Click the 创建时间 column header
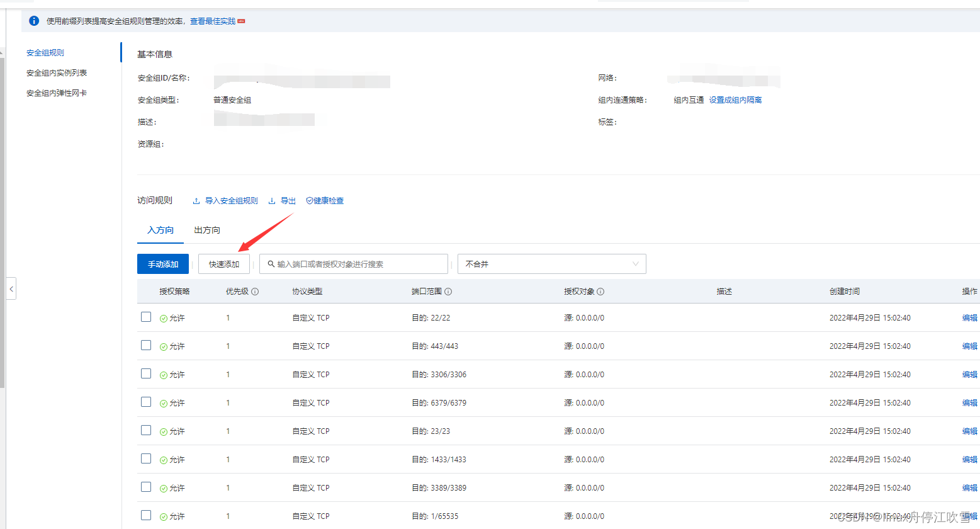 845,292
